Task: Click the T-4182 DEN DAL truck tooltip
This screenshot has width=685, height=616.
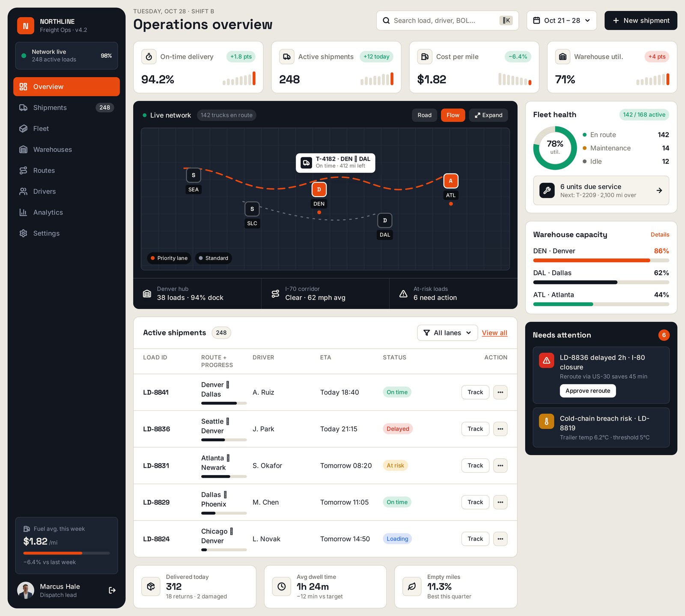Action: [336, 163]
